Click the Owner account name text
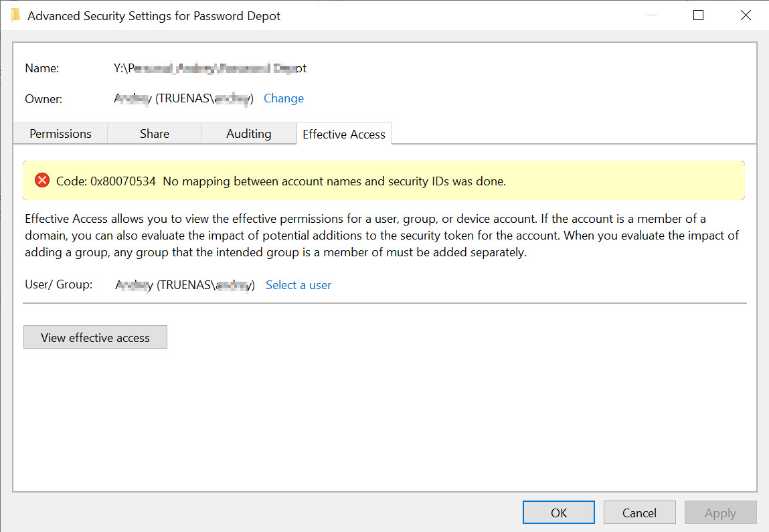The image size is (769, 532). (x=183, y=98)
